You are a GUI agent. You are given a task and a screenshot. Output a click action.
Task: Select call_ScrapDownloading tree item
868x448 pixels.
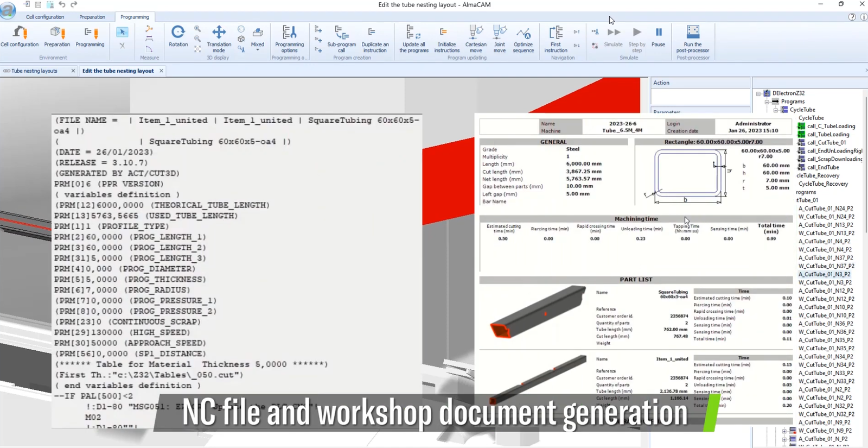[834, 159]
